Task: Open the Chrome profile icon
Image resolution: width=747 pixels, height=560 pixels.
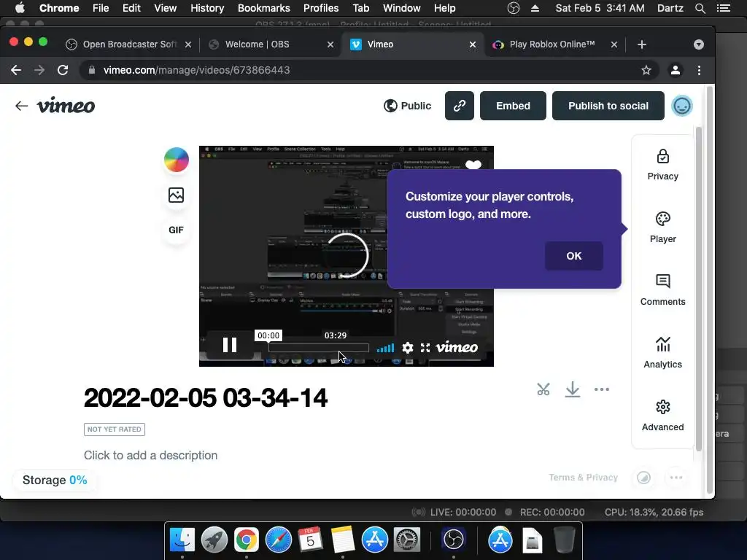Action: click(675, 70)
